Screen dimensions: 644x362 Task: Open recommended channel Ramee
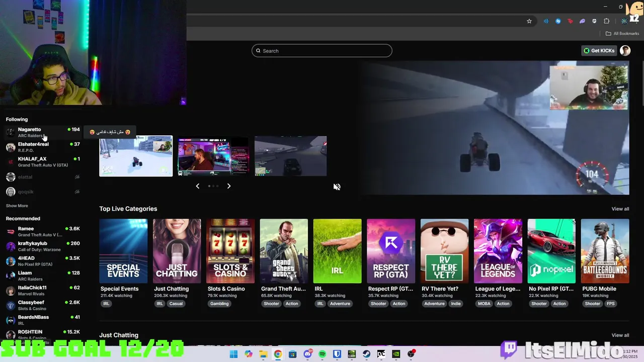pos(43,232)
